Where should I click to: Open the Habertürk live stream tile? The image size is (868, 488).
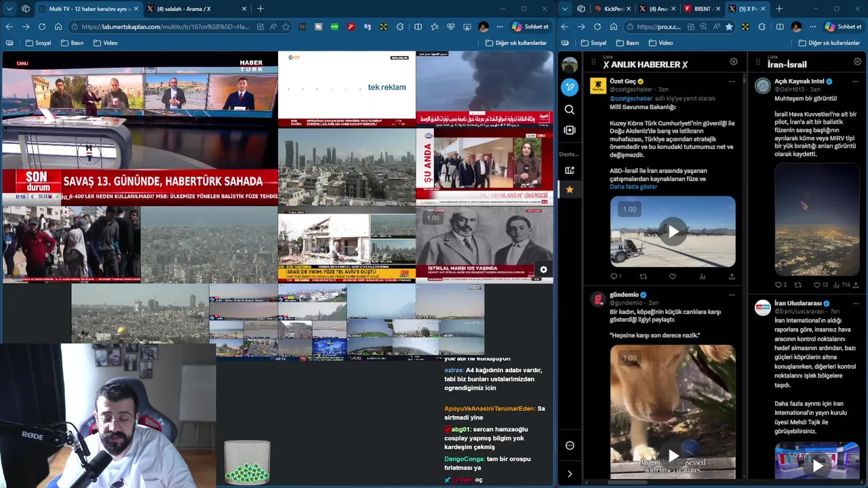pos(140,128)
